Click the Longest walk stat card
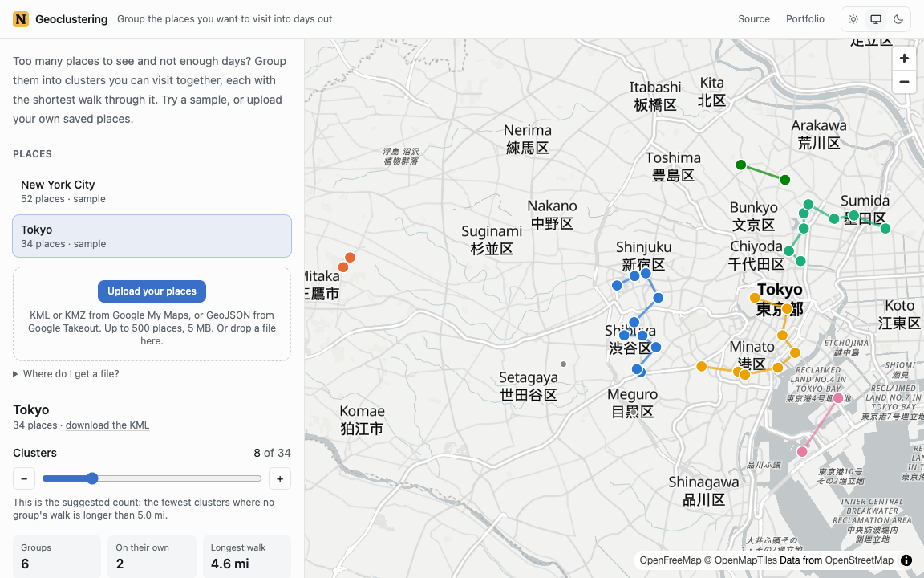This screenshot has height=578, width=924. click(247, 556)
